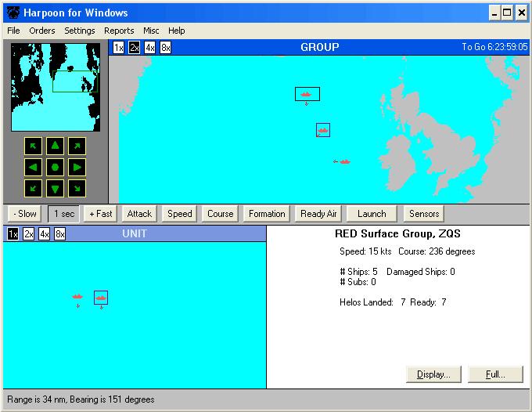Set Unit map zoom to 1x
This screenshot has width=532, height=412.
(x=13, y=233)
